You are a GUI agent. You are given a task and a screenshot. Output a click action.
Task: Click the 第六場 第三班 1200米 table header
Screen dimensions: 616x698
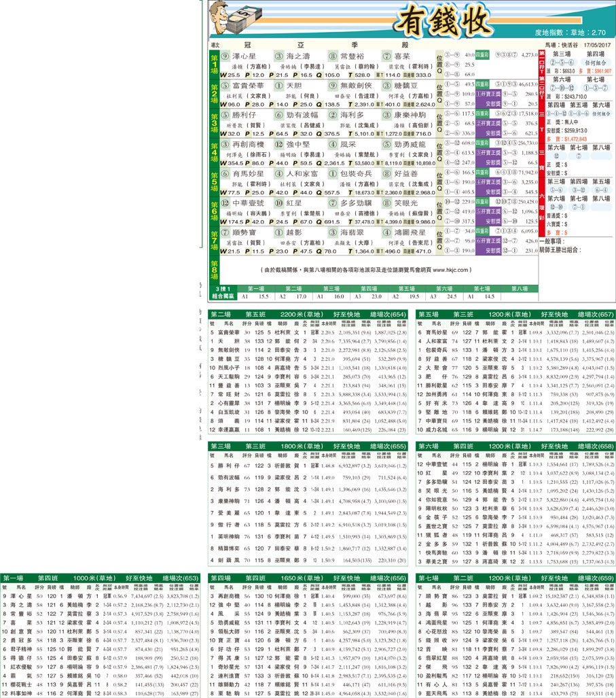pyautogui.click(x=515, y=446)
